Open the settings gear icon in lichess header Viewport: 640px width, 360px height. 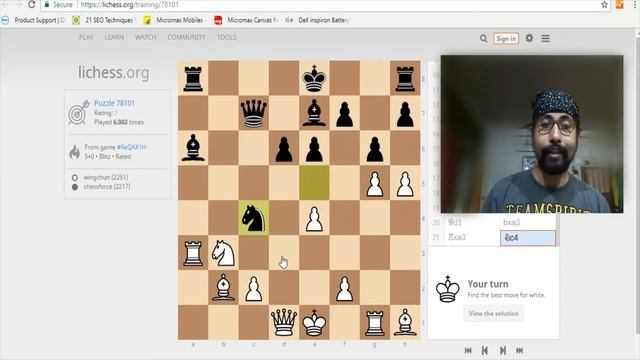point(529,38)
